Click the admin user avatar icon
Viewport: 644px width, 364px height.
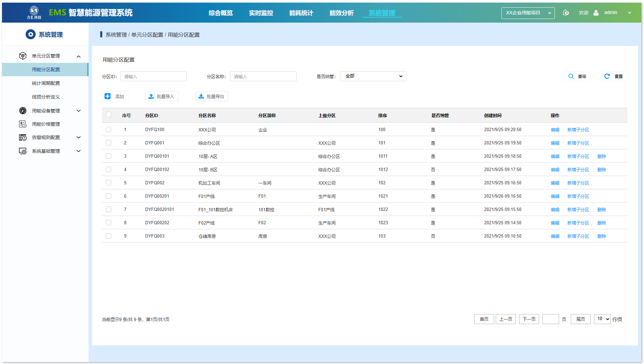[596, 13]
